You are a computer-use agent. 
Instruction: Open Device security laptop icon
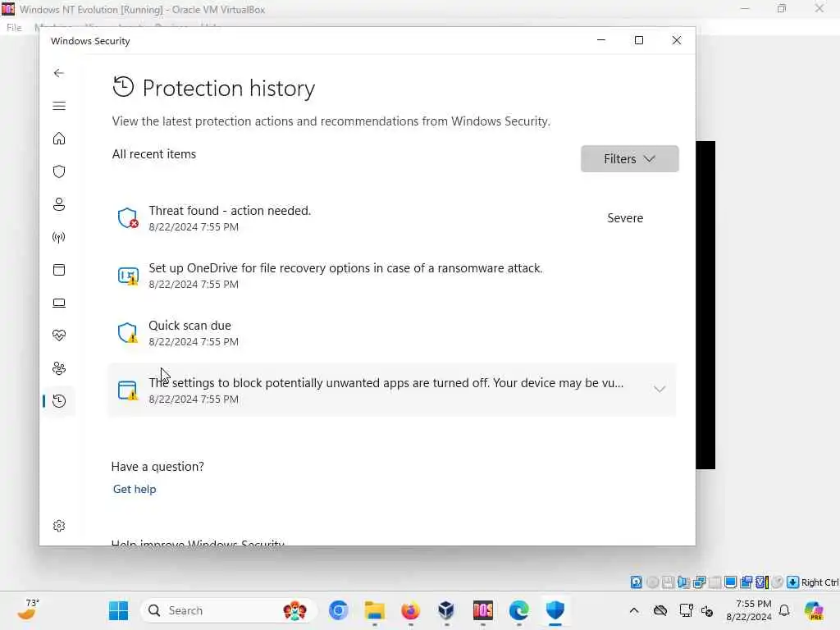(x=59, y=304)
